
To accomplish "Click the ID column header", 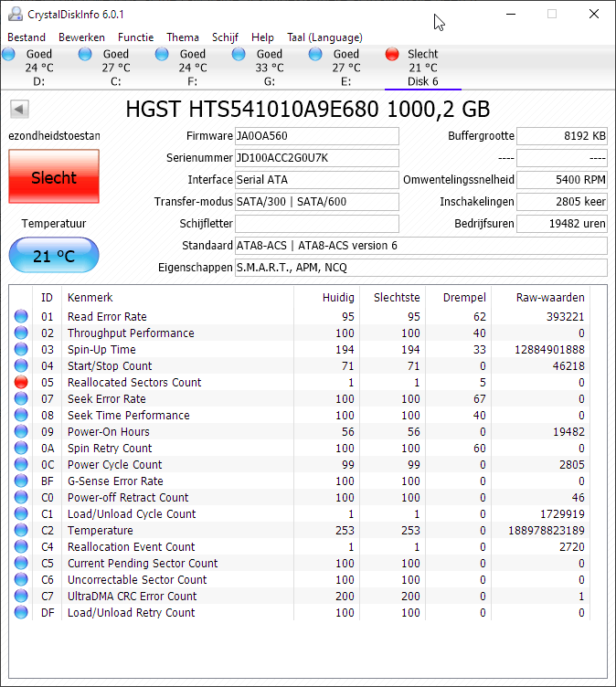I will pyautogui.click(x=47, y=298).
